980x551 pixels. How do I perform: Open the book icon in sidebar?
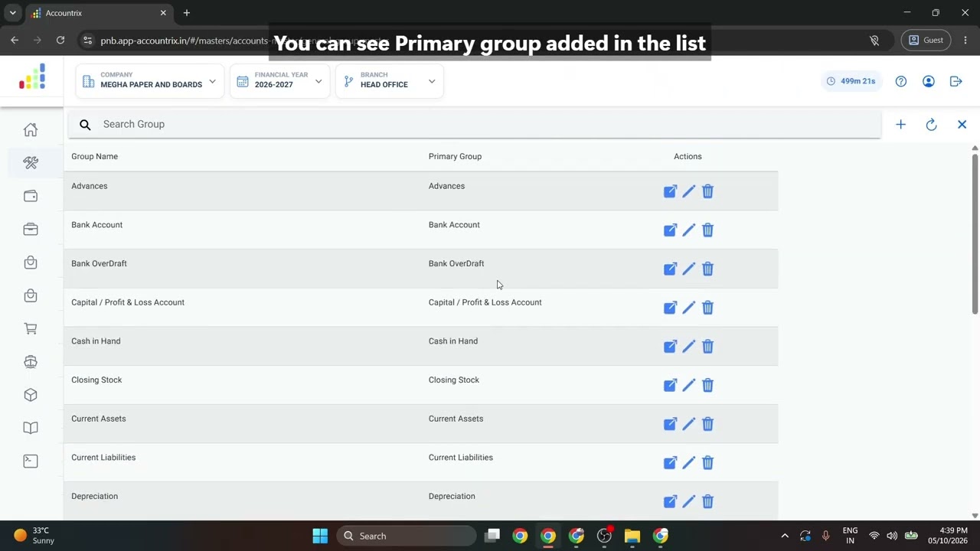pyautogui.click(x=31, y=428)
